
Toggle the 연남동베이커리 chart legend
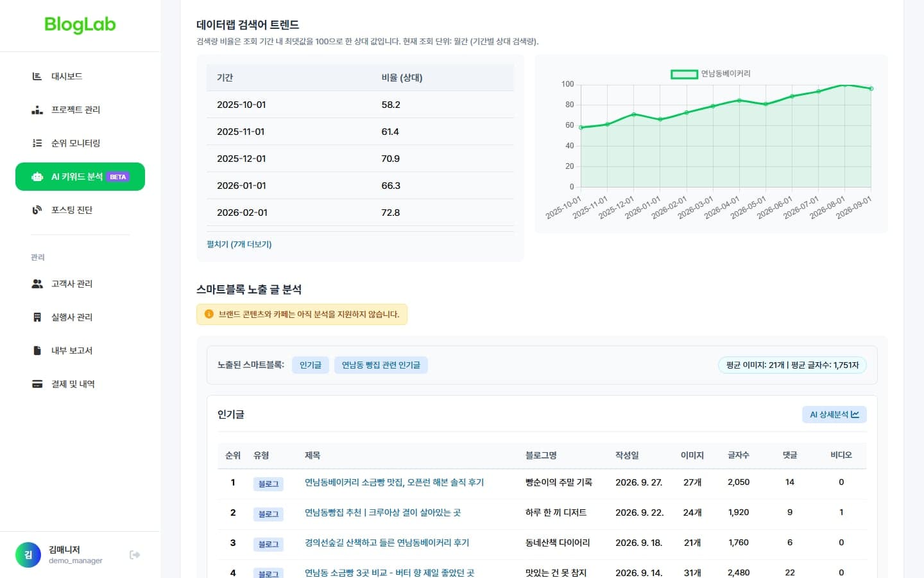coord(710,74)
